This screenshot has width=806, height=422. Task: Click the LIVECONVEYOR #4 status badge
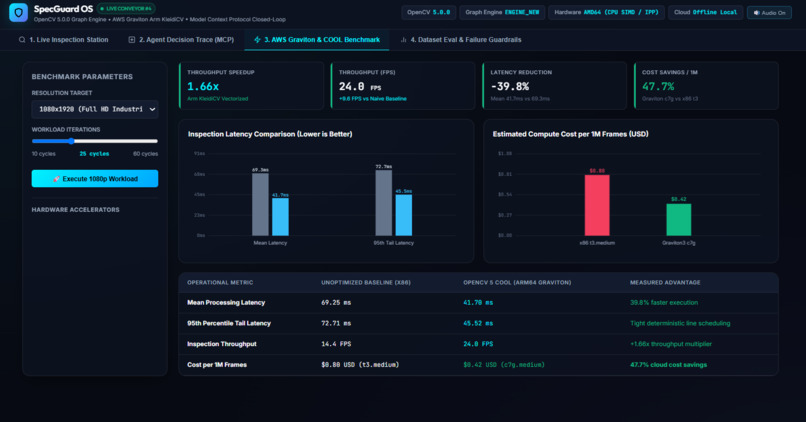coord(126,9)
